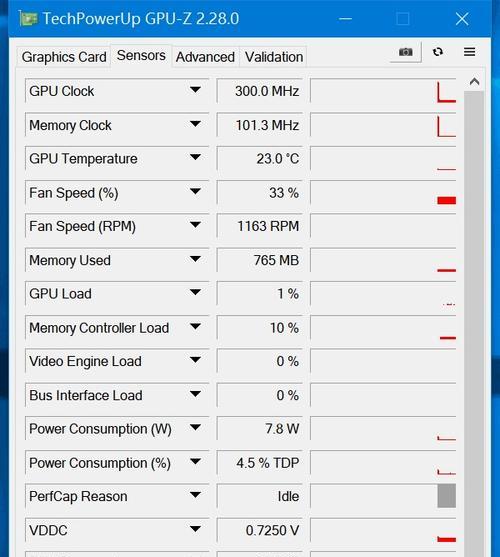Image resolution: width=500 pixels, height=557 pixels.
Task: Expand the GPU Clock sensor dropdown
Action: [x=195, y=90]
